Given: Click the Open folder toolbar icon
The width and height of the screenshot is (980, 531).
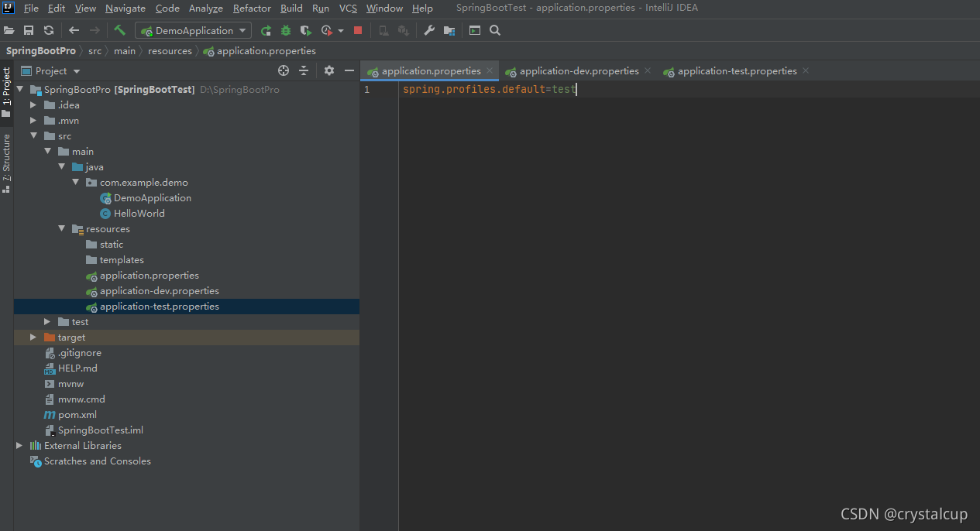Looking at the screenshot, I should (9, 30).
